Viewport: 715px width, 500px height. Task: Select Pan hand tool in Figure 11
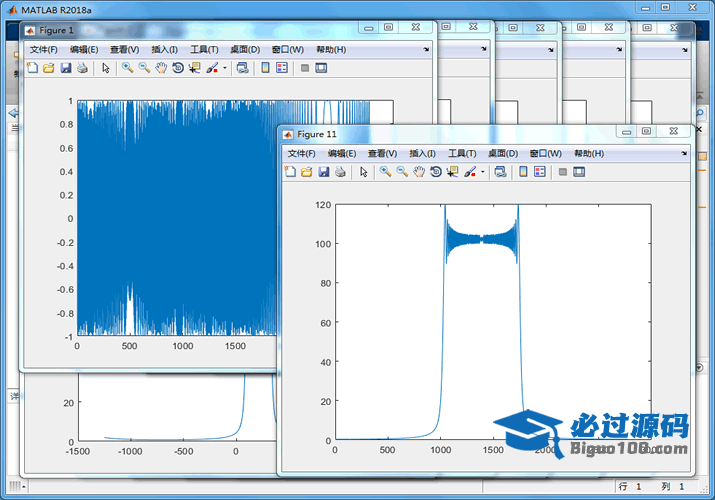coord(419,172)
